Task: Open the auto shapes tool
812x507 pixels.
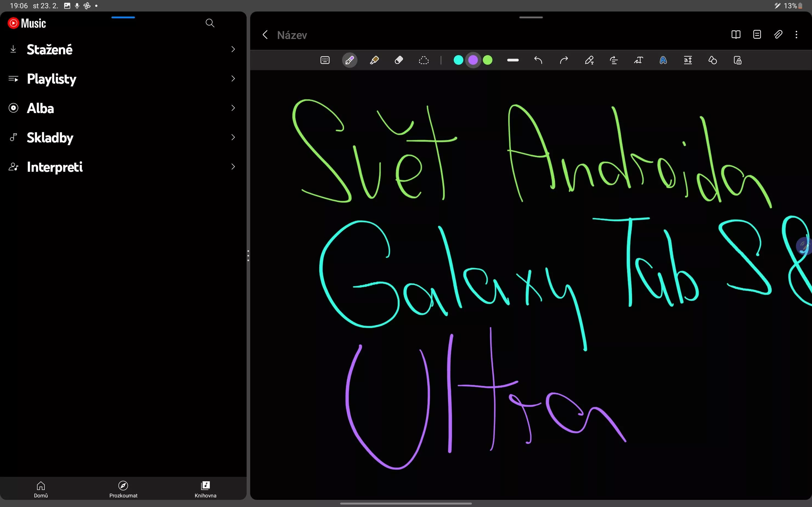Action: tap(713, 60)
